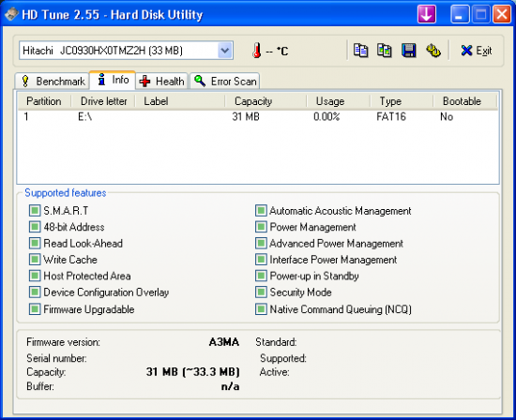The height and width of the screenshot is (420, 516).
Task: Click the Partition column header
Action: (44, 101)
